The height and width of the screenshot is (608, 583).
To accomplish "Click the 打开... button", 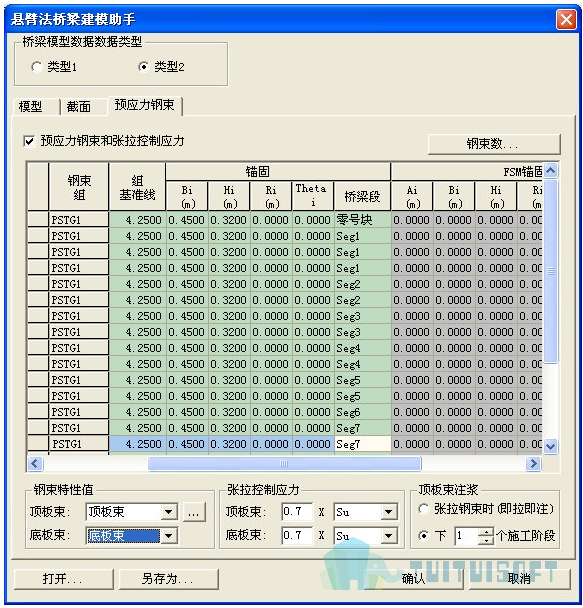I will click(x=64, y=579).
